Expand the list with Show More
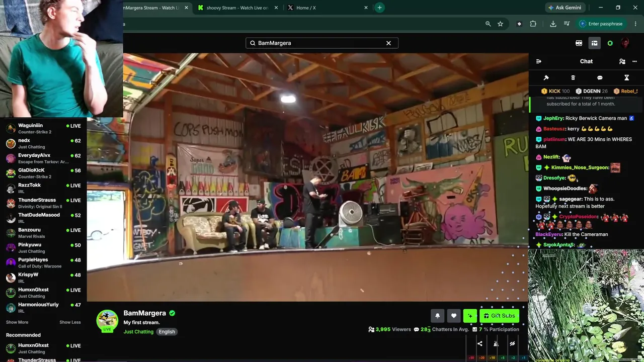The width and height of the screenshot is (644, 362). [17, 322]
